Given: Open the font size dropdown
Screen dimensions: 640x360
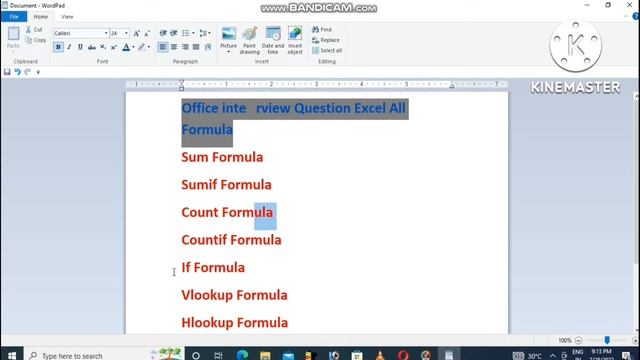Looking at the screenshot, I should (126, 33).
